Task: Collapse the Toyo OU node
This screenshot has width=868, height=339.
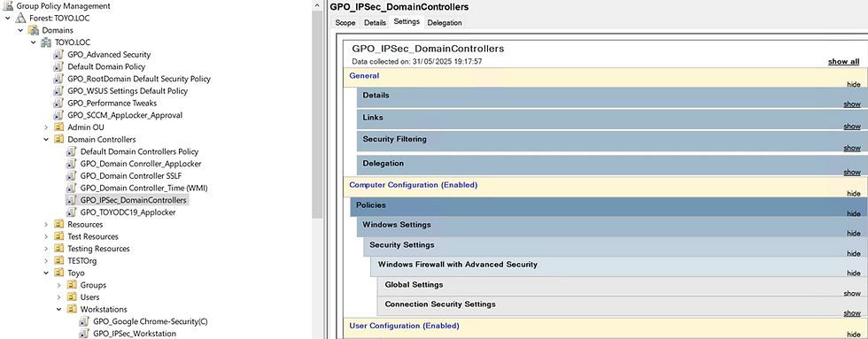Action: click(46, 274)
